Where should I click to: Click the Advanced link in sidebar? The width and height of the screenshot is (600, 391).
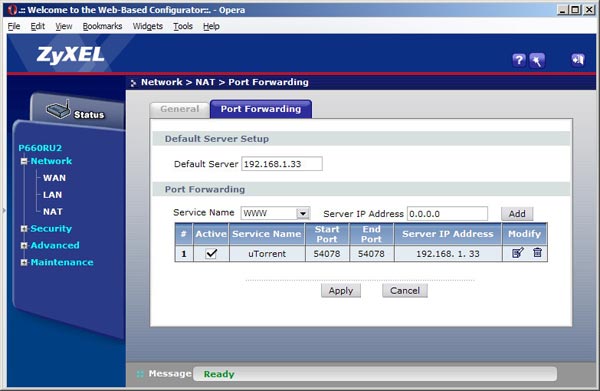pos(55,246)
